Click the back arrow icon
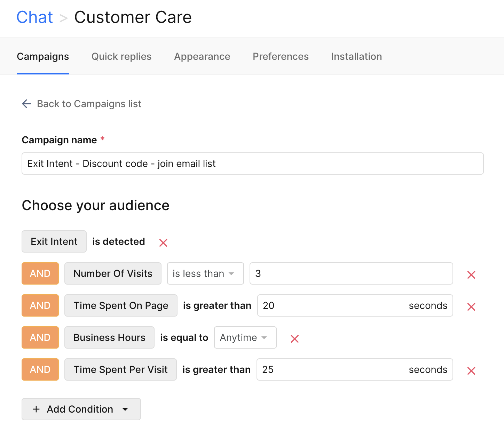 [26, 104]
